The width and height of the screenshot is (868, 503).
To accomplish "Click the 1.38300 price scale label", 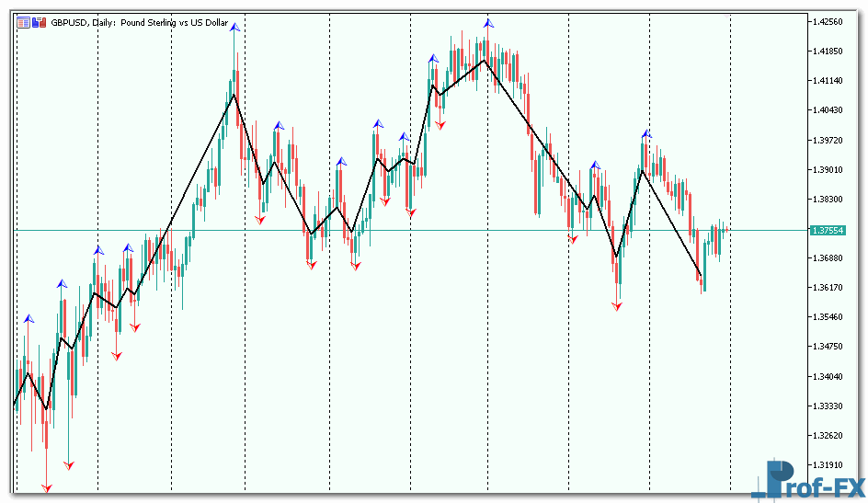I will tap(828, 199).
